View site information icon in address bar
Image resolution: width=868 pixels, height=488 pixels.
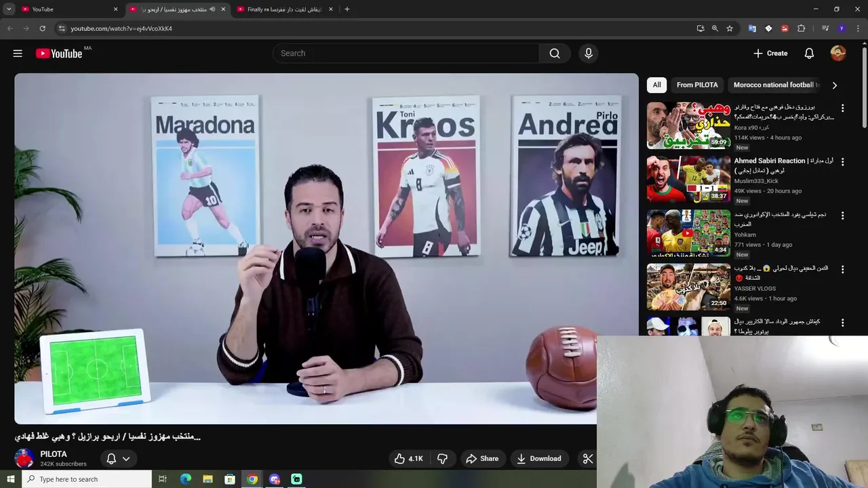point(61,28)
